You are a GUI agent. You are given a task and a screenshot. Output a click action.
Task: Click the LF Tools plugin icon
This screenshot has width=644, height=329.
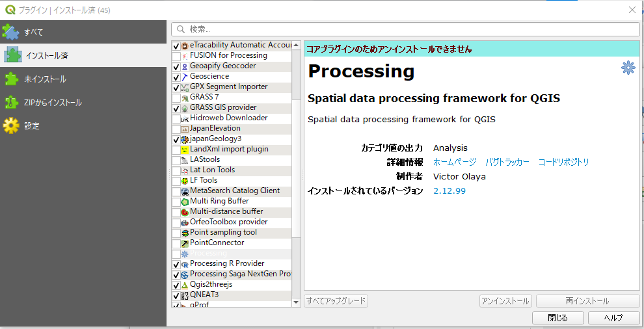click(185, 181)
